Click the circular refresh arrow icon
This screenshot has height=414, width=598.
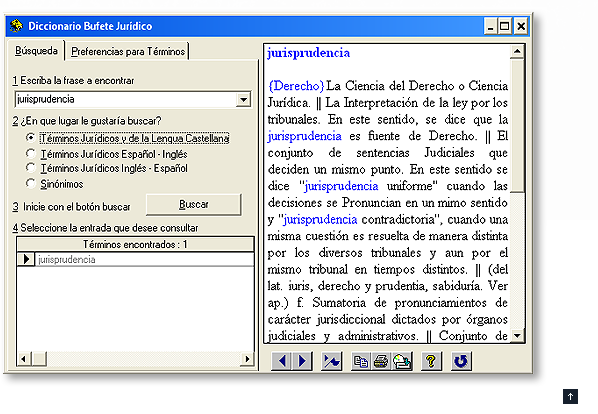tap(461, 361)
